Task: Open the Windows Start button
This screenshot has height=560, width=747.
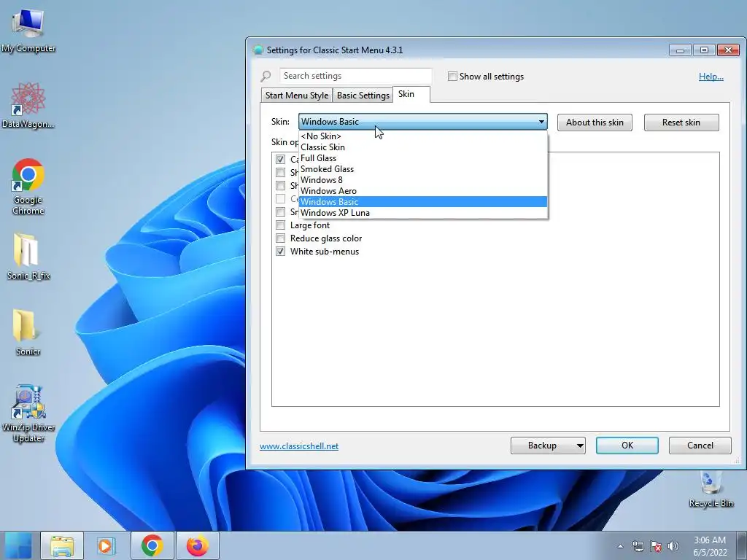Action: pyautogui.click(x=18, y=545)
